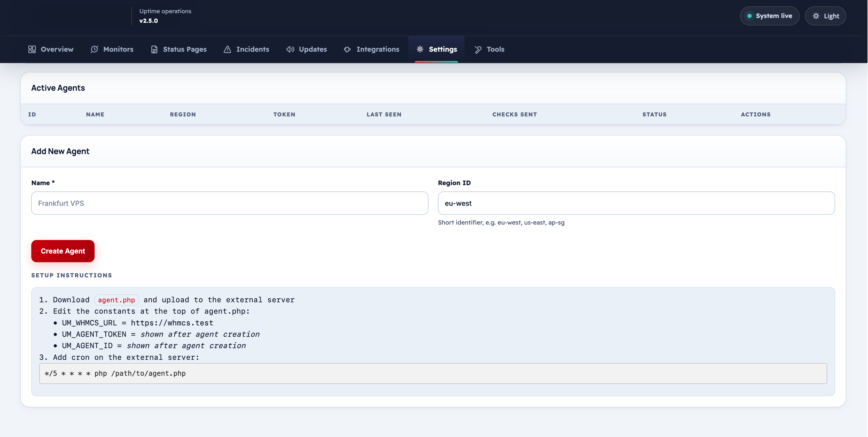Focus the Name input field
The image size is (868, 437).
point(230,203)
